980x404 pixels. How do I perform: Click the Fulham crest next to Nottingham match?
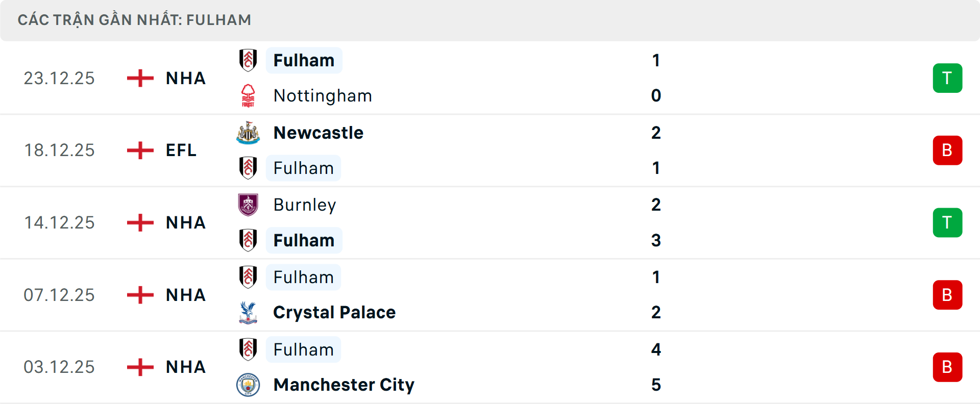pyautogui.click(x=249, y=60)
